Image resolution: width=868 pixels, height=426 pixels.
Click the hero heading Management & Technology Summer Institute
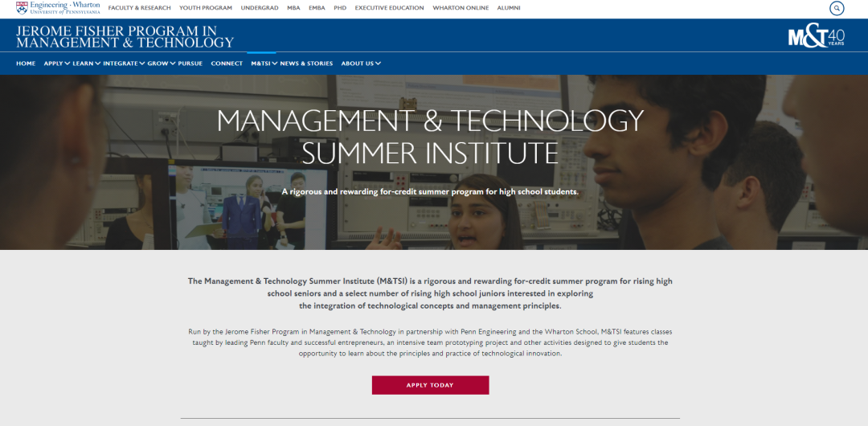[430, 137]
